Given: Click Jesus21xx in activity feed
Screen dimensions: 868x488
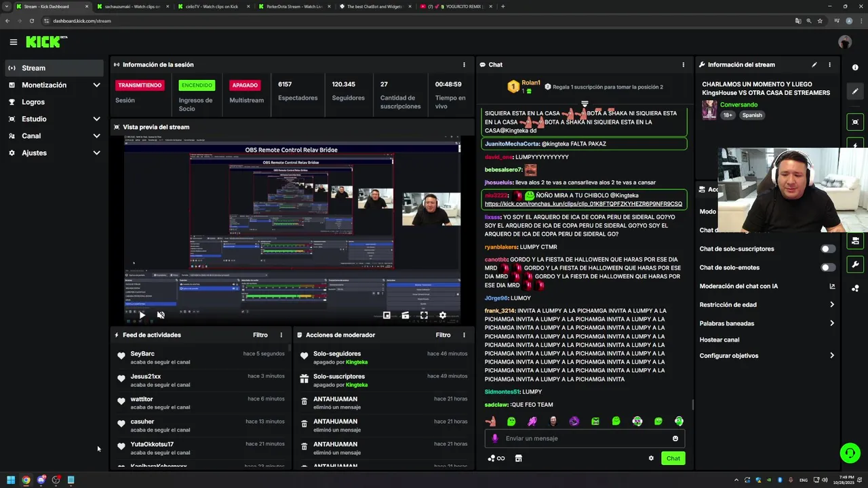Looking at the screenshot, I should click(x=146, y=376).
